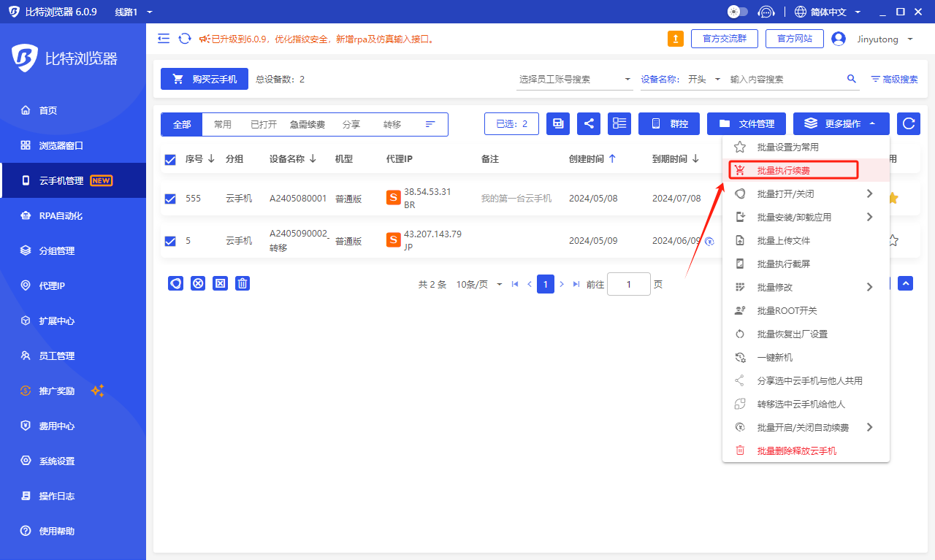Select 批量恢复出厂设置 menu item
The width and height of the screenshot is (935, 560).
click(806, 334)
